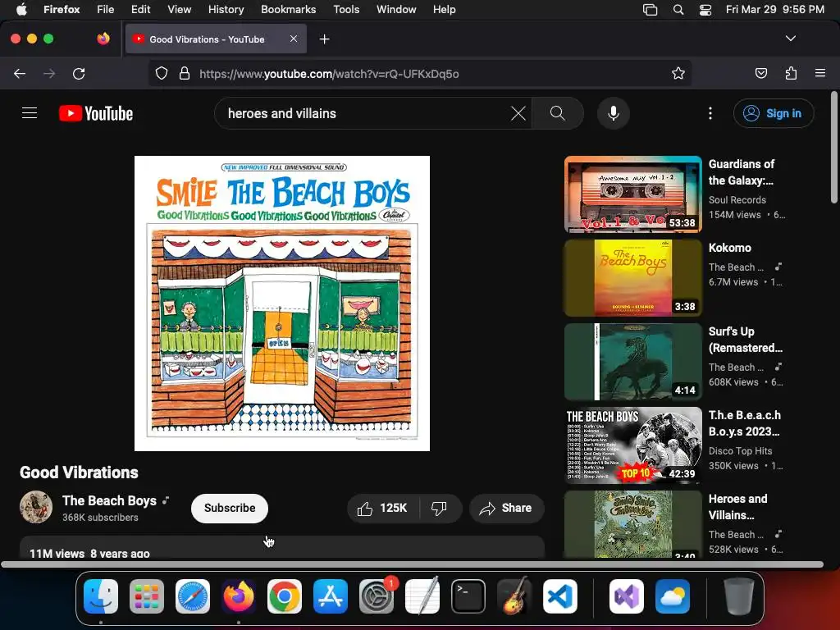Click the Disco Top Hits channel name
This screenshot has height=630, width=840.
pos(741,451)
